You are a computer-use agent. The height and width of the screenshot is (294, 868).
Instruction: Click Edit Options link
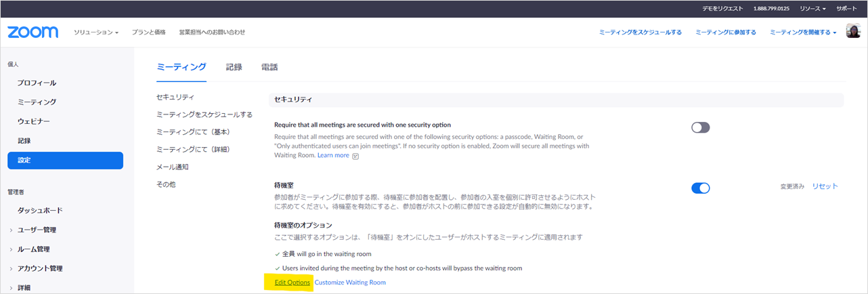point(292,282)
